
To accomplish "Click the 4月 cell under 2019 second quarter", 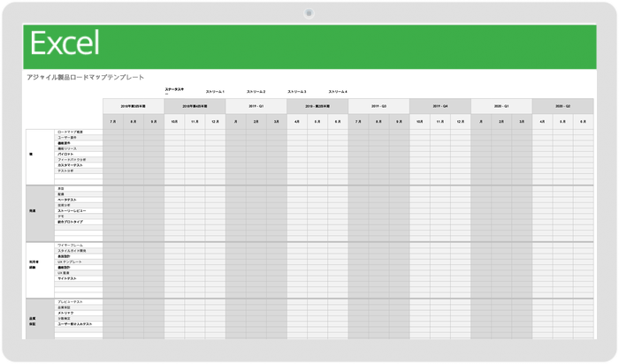I will click(297, 121).
